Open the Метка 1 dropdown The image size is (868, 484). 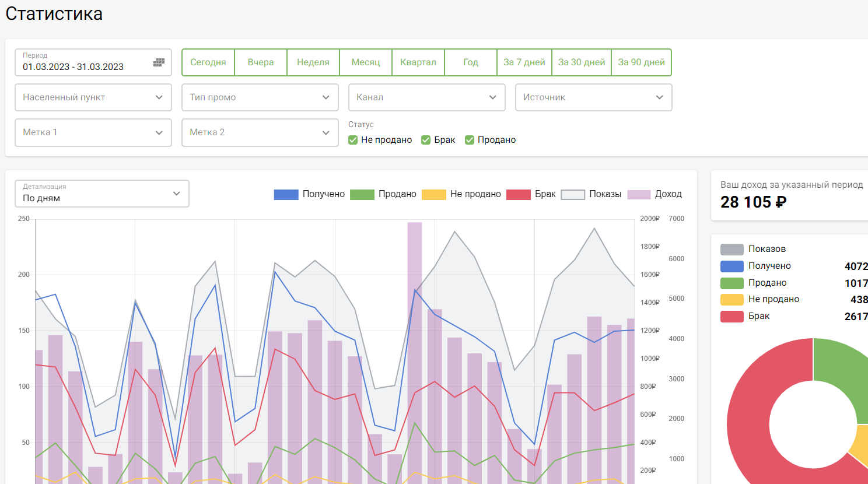click(x=93, y=132)
